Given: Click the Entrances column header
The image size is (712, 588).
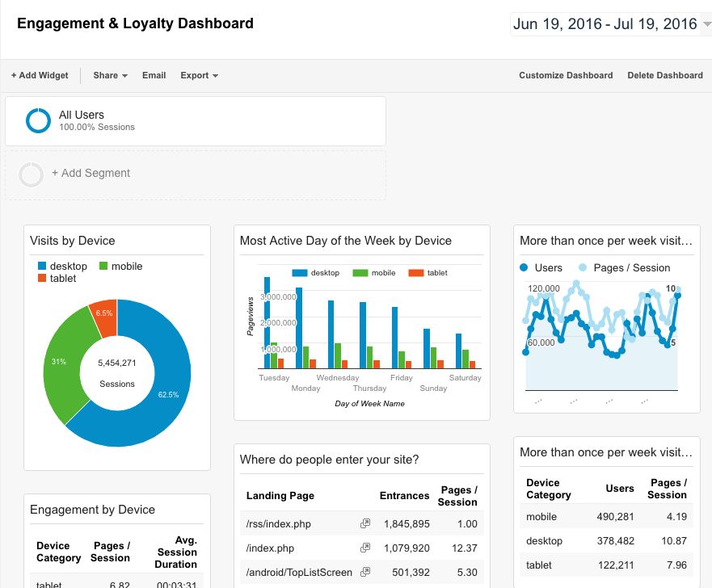Looking at the screenshot, I should [404, 496].
